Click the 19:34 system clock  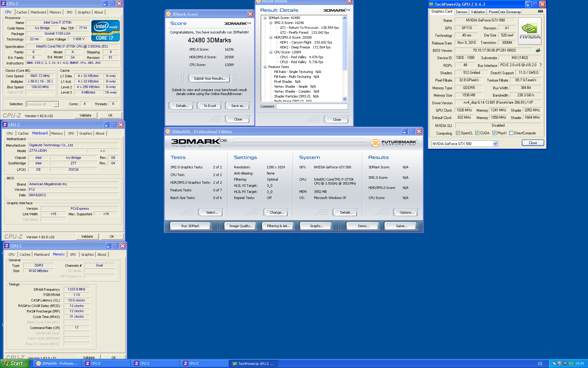579,363
